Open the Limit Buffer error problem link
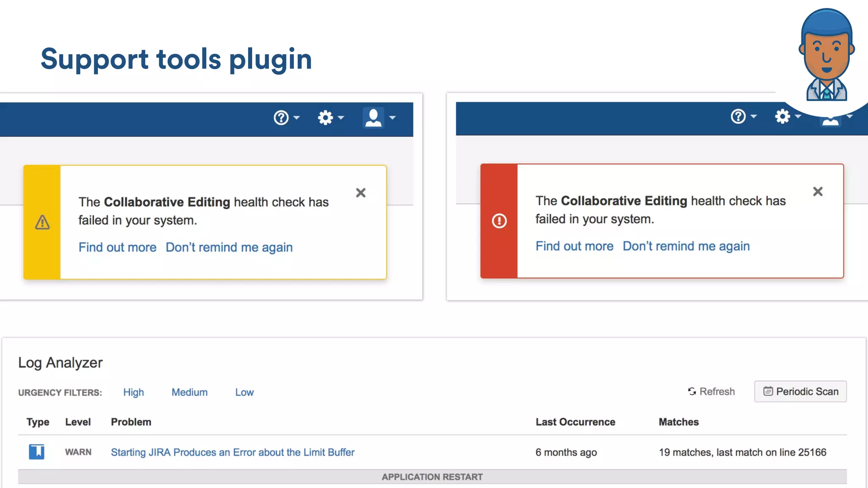This screenshot has height=488, width=868. tap(232, 452)
